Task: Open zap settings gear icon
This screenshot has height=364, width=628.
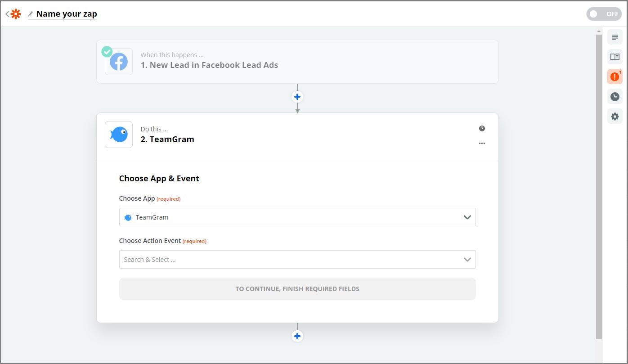Action: coord(615,116)
